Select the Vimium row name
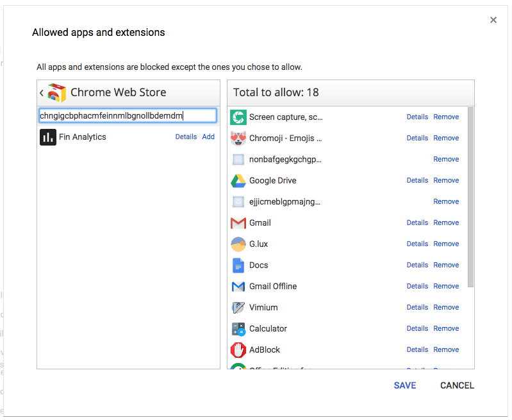 pyautogui.click(x=263, y=308)
